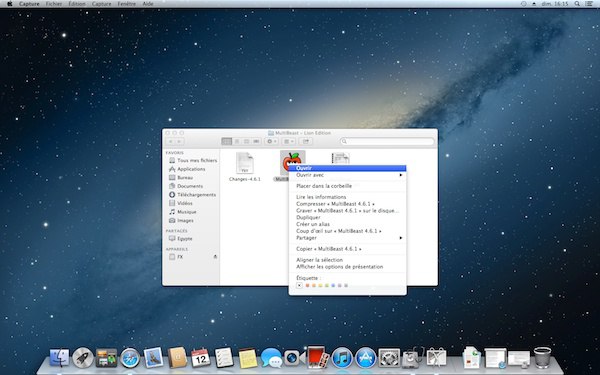Image resolution: width=600 pixels, height=375 pixels.
Task: Open System Preferences gear in Dock
Action: point(389,358)
